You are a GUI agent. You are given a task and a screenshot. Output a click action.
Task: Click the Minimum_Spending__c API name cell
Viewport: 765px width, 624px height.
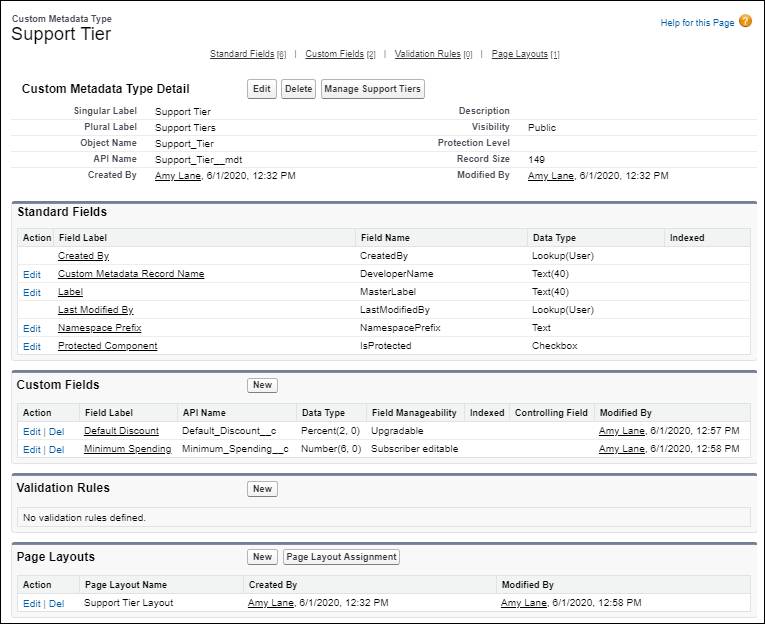[235, 449]
